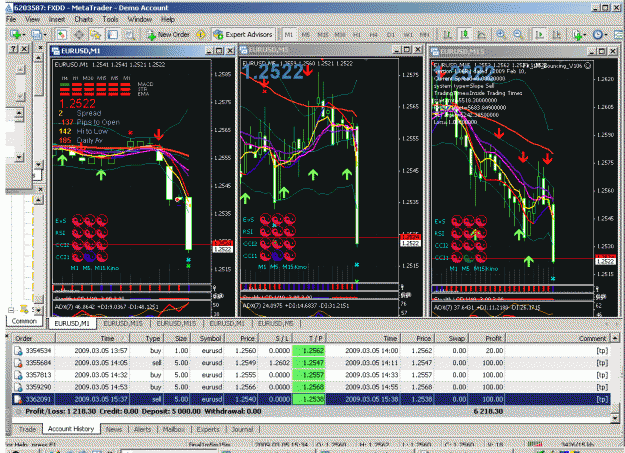Screen dimensions: 625x453
Task: Click order icon for 3357813 row
Action: tap(18, 375)
